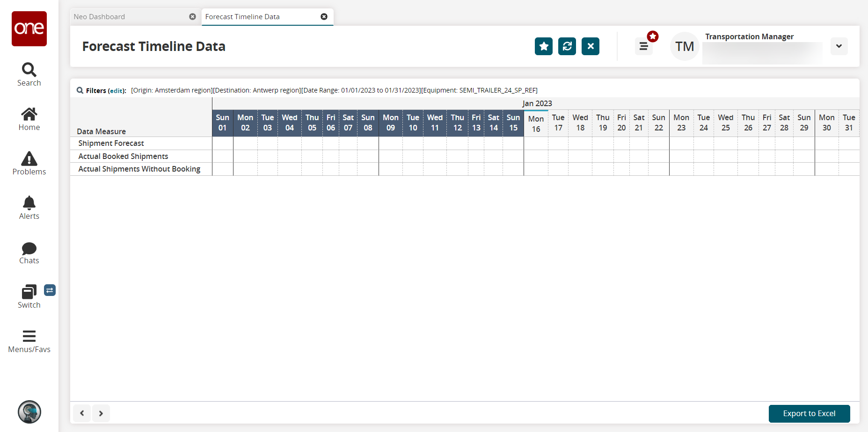
Task: Switch to the Neo Dashboard tab
Action: [99, 17]
